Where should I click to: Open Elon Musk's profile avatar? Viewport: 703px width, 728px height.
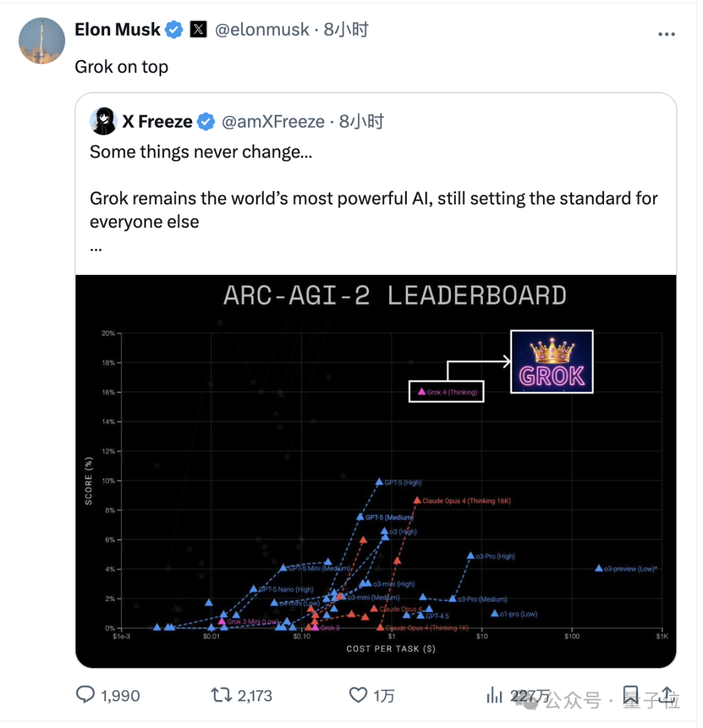[42, 40]
